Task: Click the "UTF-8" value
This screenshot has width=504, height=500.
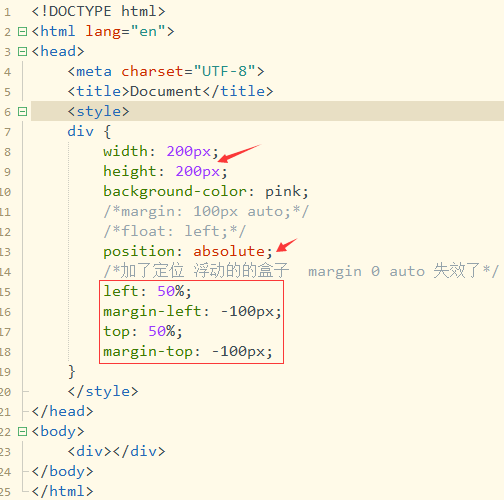Action: coord(224,72)
